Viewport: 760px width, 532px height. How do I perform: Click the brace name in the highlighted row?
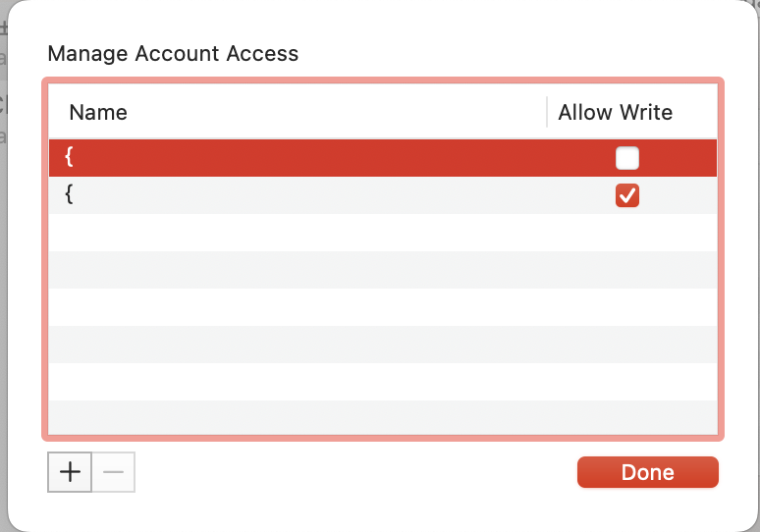[70, 158]
